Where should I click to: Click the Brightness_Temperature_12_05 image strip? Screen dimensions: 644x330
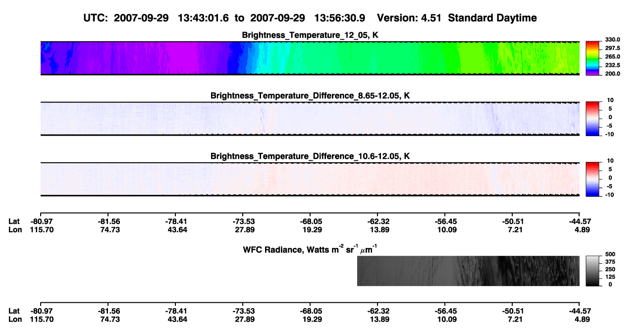pyautogui.click(x=310, y=58)
